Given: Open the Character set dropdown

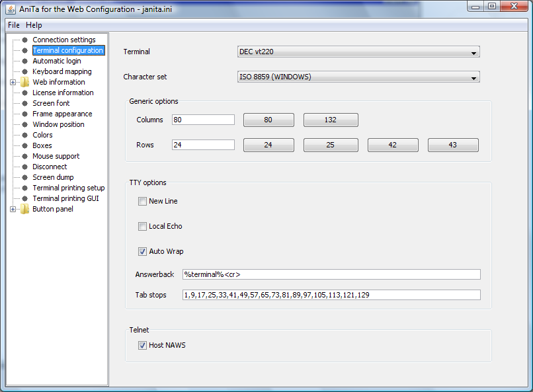Looking at the screenshot, I should pyautogui.click(x=358, y=77).
